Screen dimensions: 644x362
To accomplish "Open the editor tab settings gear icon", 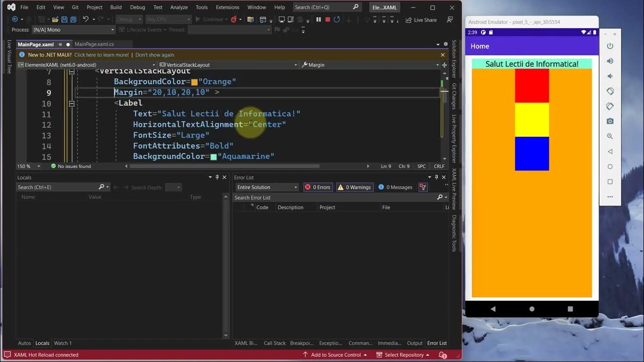I will (x=446, y=44).
